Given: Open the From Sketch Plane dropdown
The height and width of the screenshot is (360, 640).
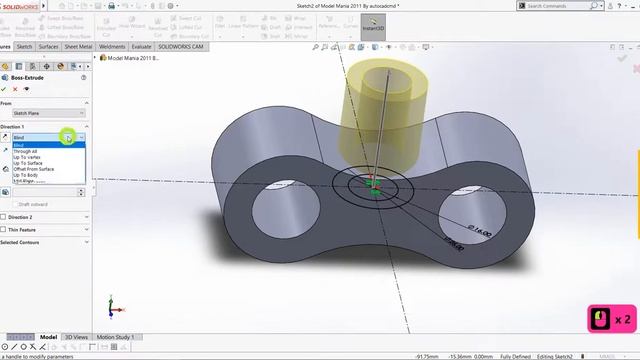Looking at the screenshot, I should (49, 113).
